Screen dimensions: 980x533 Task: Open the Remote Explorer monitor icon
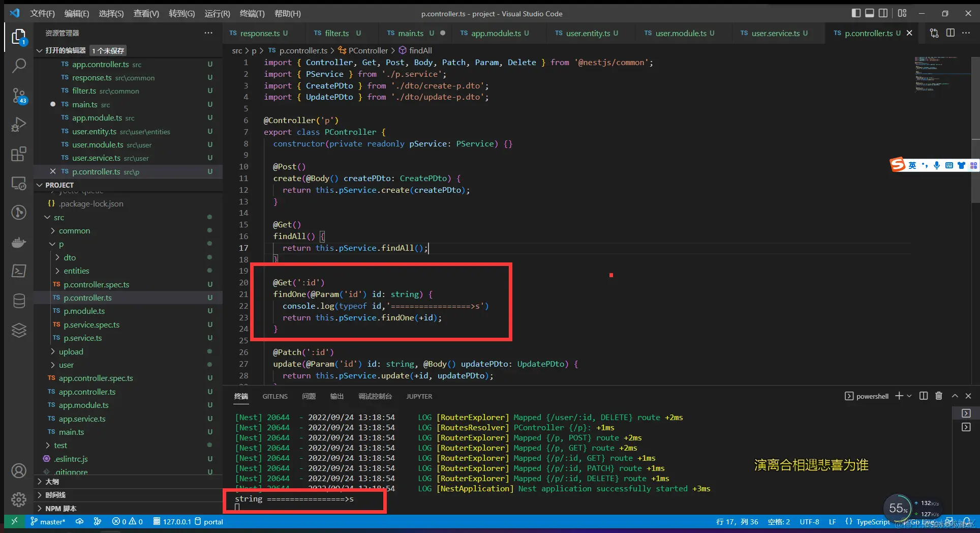[19, 183]
